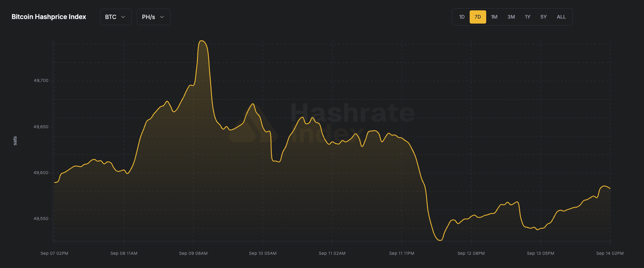Click the Sep 08 11AM axis label
The image size is (644, 268).
point(124,253)
